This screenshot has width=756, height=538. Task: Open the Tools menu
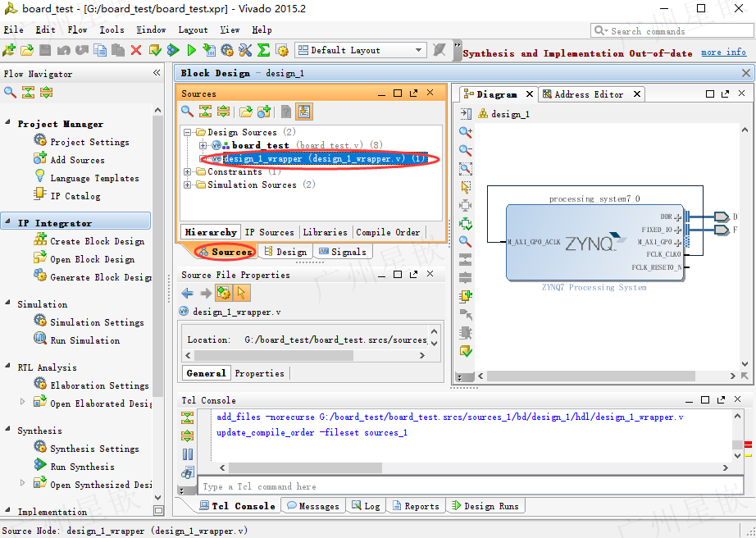click(x=112, y=30)
